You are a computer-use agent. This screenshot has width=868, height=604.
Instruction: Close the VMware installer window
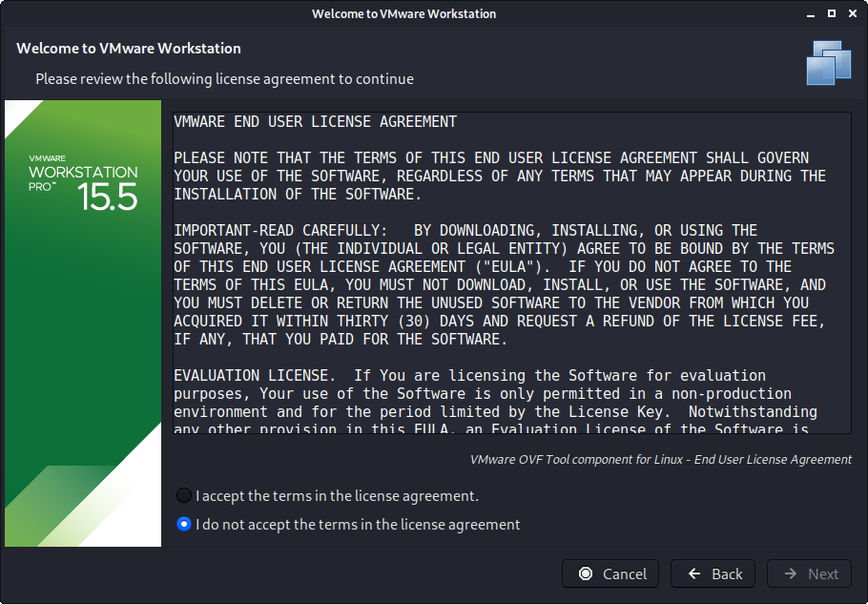(852, 14)
